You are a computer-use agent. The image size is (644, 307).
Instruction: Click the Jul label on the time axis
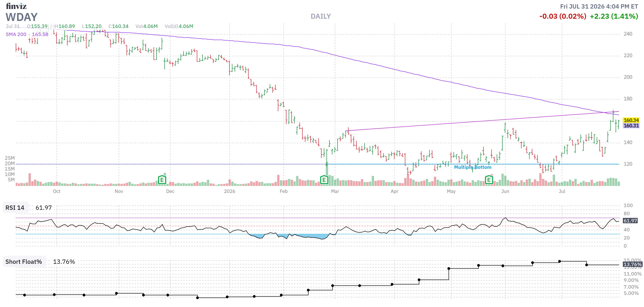(562, 191)
